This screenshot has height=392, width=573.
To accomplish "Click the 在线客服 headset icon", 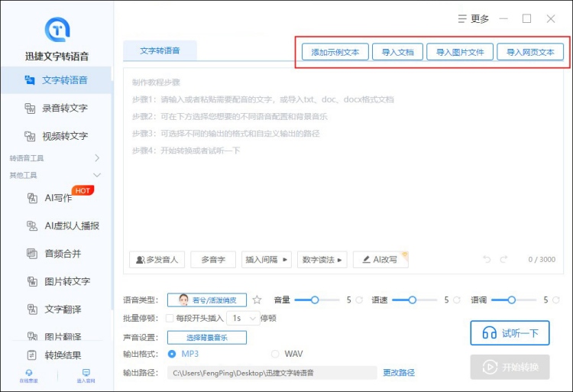I will (29, 373).
